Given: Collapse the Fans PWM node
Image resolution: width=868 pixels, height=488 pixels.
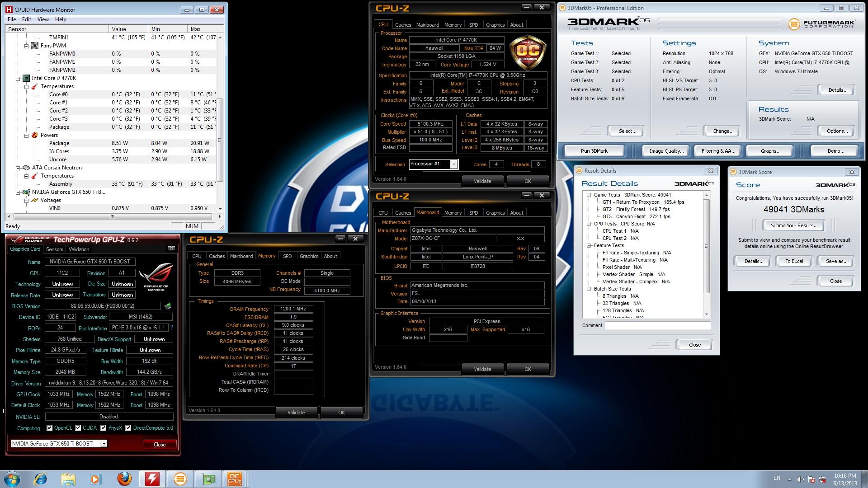Looking at the screenshot, I should pyautogui.click(x=27, y=46).
